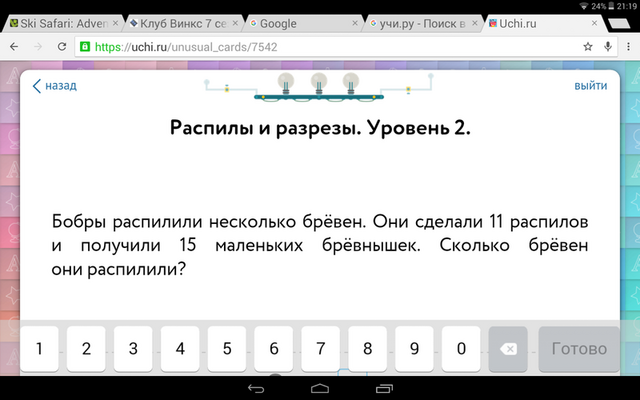Viewport: 640px width, 400px height.
Task: Tap digit key 6
Action: pyautogui.click(x=273, y=349)
